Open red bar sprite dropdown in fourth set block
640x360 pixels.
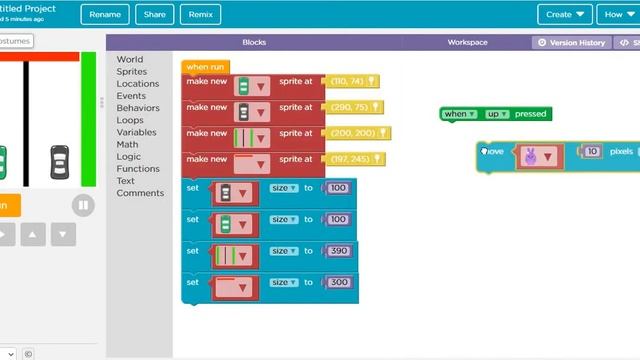[235, 287]
